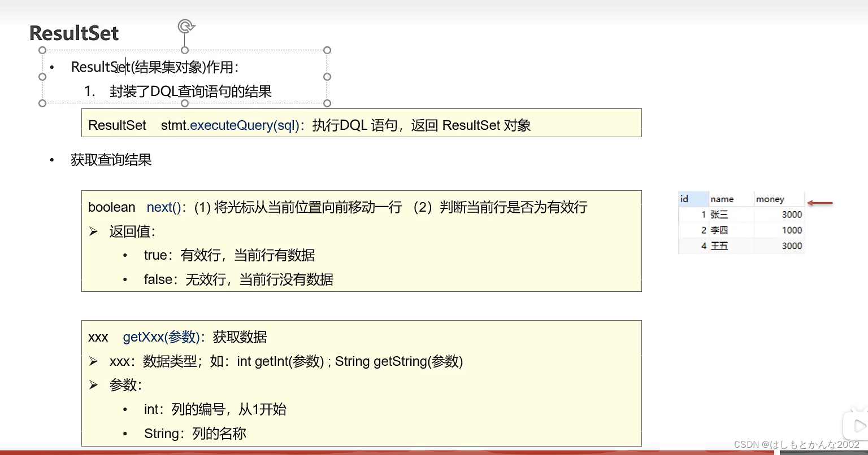Click the "李四" name cell
This screenshot has height=455, width=868.
click(x=719, y=230)
